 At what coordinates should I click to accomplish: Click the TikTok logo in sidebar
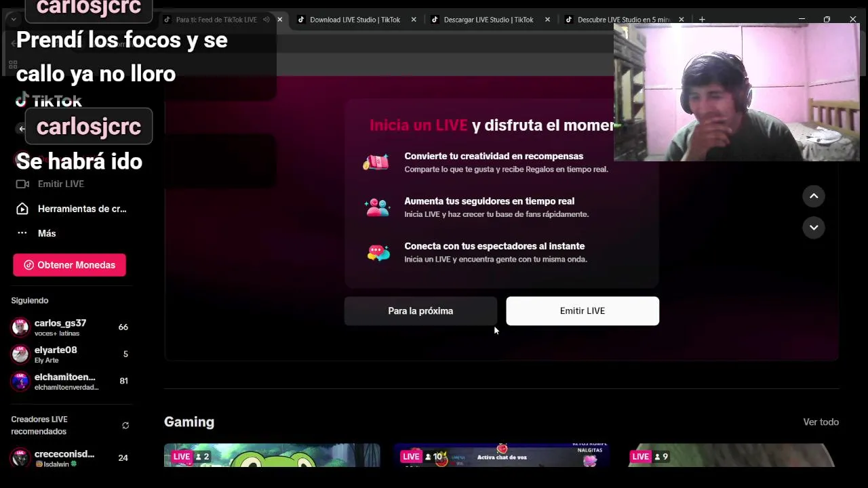(48, 100)
